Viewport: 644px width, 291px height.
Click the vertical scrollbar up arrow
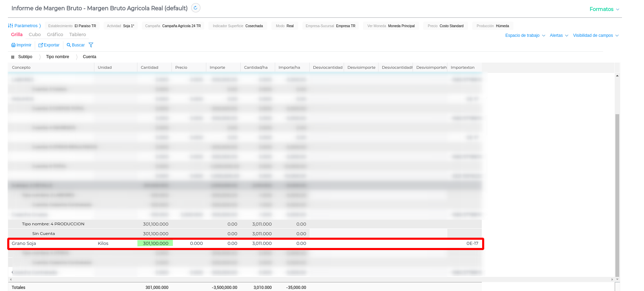617,76
